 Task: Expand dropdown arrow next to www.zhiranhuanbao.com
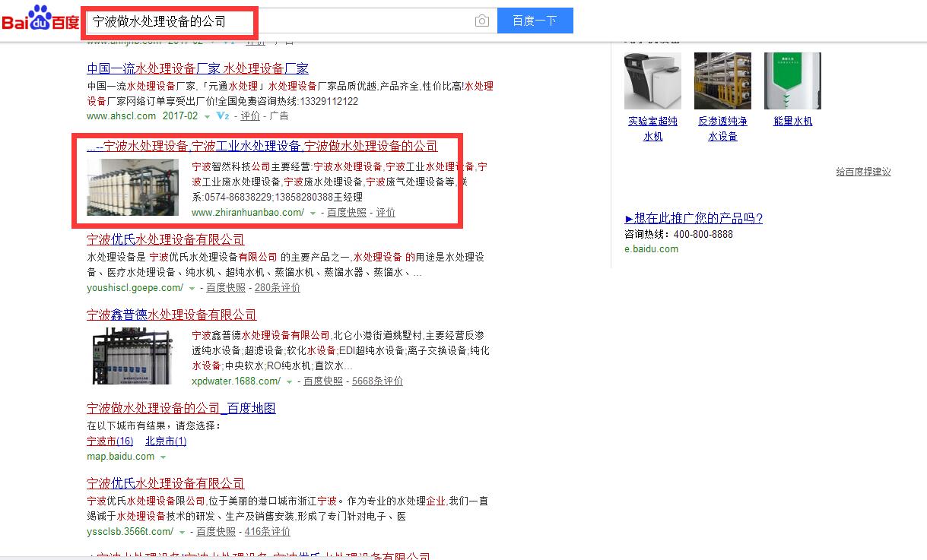[x=313, y=214]
